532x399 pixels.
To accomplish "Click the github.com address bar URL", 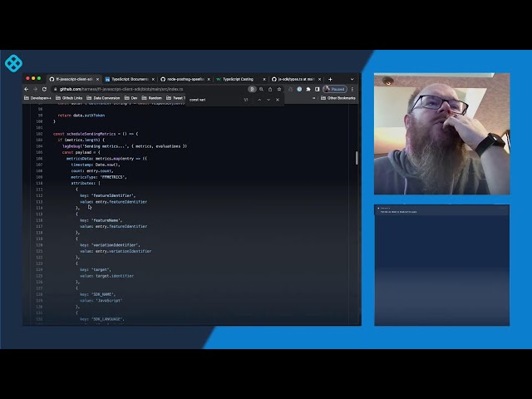I will pos(121,89).
